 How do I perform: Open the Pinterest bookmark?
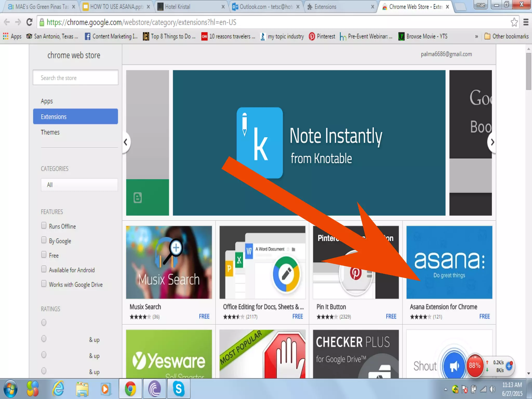pyautogui.click(x=322, y=36)
